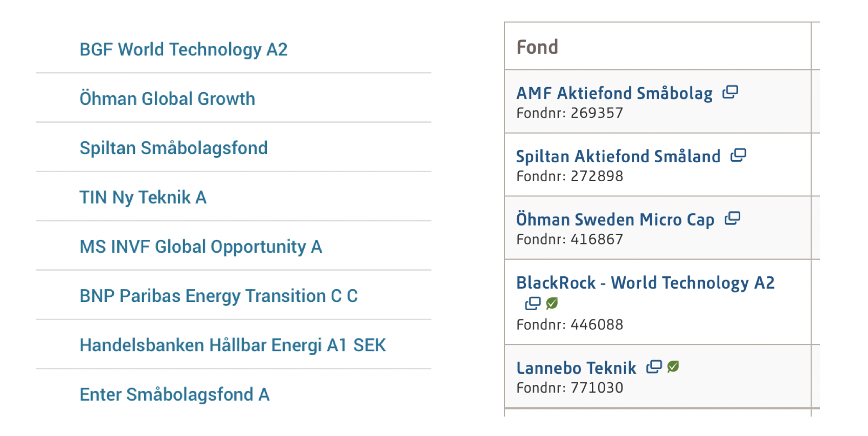Open Lannebo Teknik new-window icon
This screenshot has height=436, width=868.
click(x=654, y=367)
